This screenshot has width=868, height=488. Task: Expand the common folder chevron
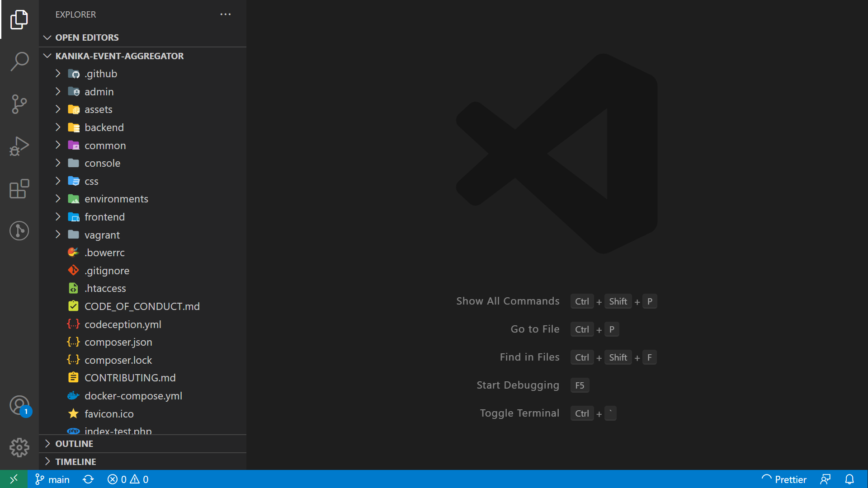[x=58, y=145]
